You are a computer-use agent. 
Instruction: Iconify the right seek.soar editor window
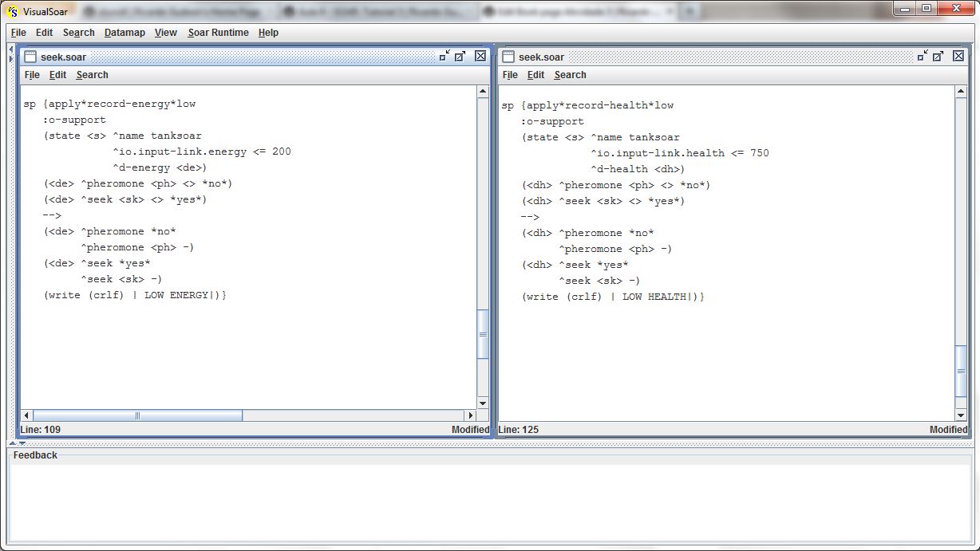tap(923, 56)
